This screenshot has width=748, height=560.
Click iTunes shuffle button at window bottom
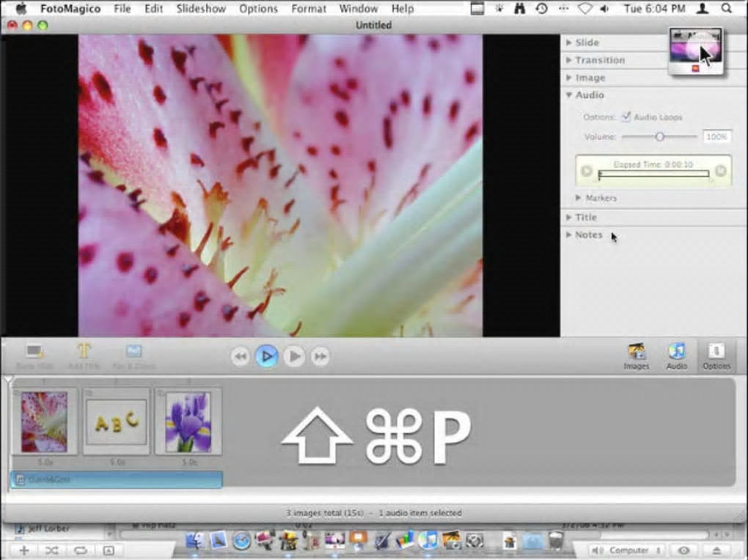(x=51, y=550)
